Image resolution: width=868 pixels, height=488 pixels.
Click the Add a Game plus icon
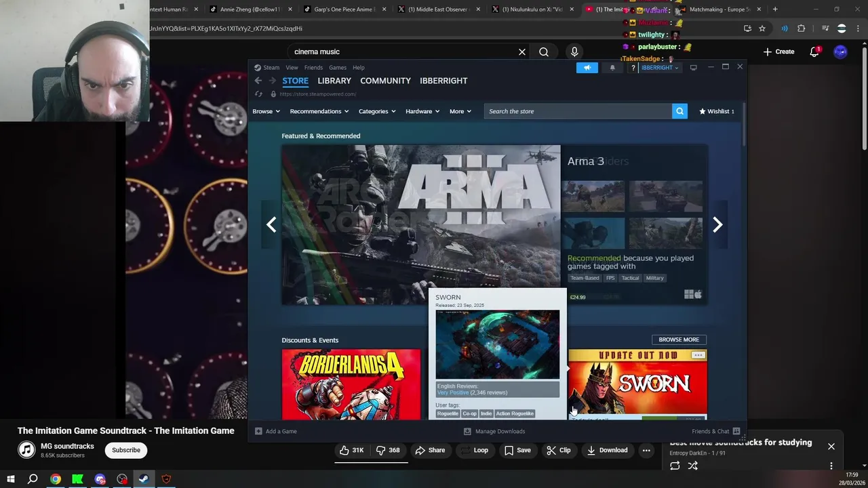258,431
